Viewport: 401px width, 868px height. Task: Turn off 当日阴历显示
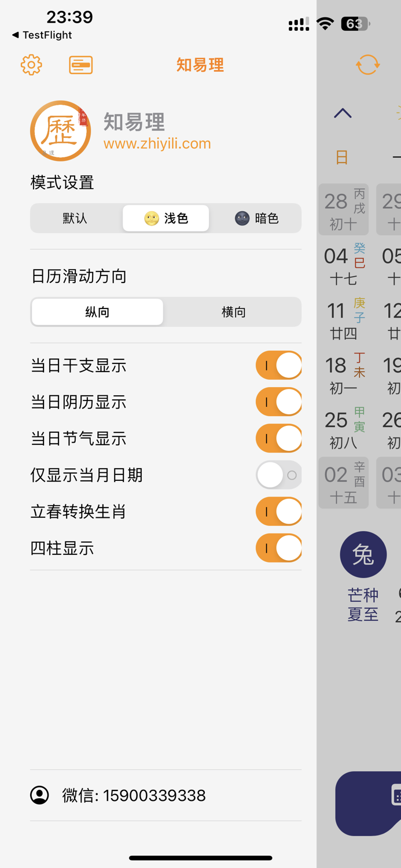click(278, 402)
